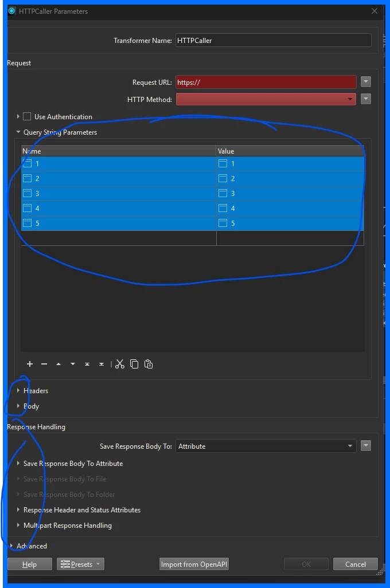Expand Multipart Response Handling section
The height and width of the screenshot is (588, 390).
pyautogui.click(x=18, y=526)
